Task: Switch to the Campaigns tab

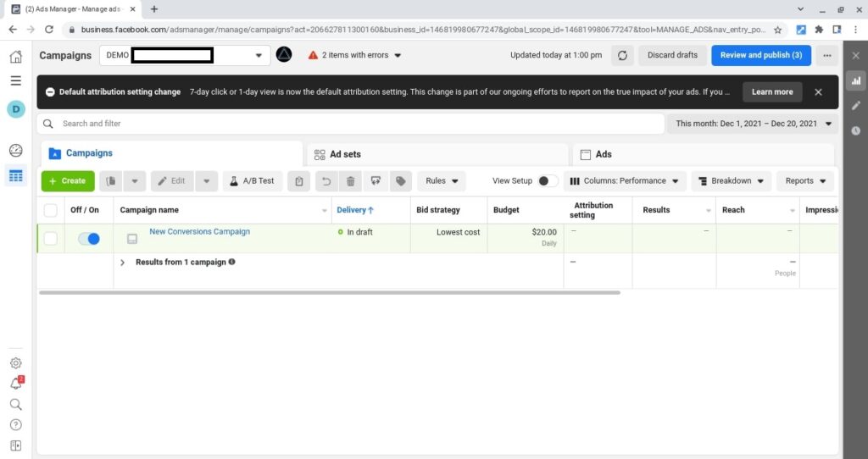Action: pyautogui.click(x=171, y=154)
